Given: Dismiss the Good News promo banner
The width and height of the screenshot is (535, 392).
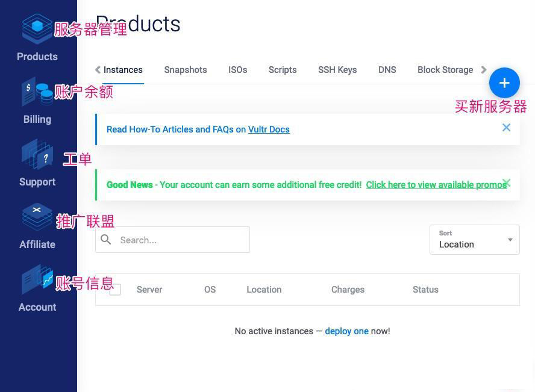Looking at the screenshot, I should pyautogui.click(x=507, y=182).
